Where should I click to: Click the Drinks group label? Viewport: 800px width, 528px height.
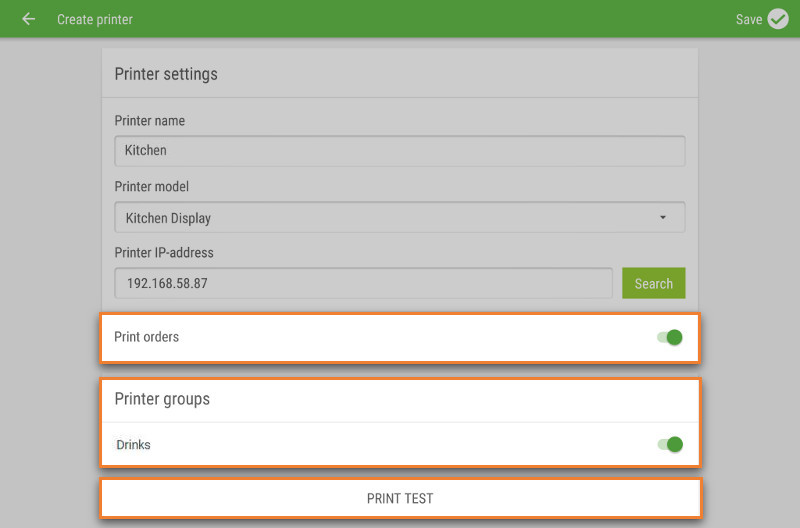[x=133, y=445]
